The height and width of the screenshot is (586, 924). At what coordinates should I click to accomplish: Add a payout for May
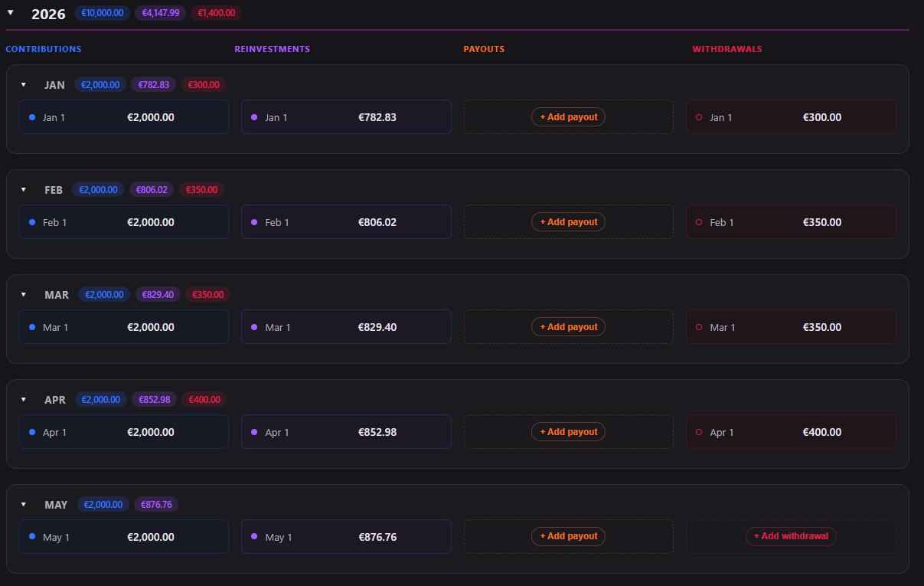[568, 536]
